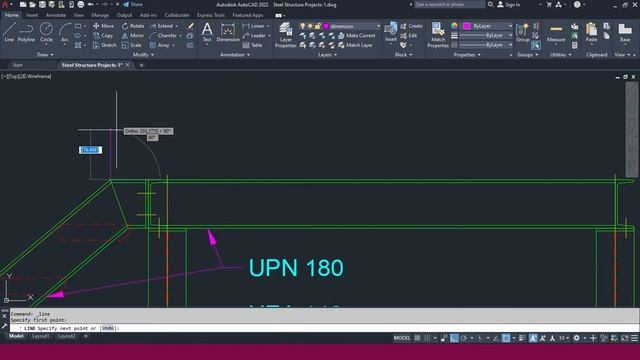This screenshot has height=360, width=640.
Task: Click the magenta dimension layer color swatch
Action: 326,26
